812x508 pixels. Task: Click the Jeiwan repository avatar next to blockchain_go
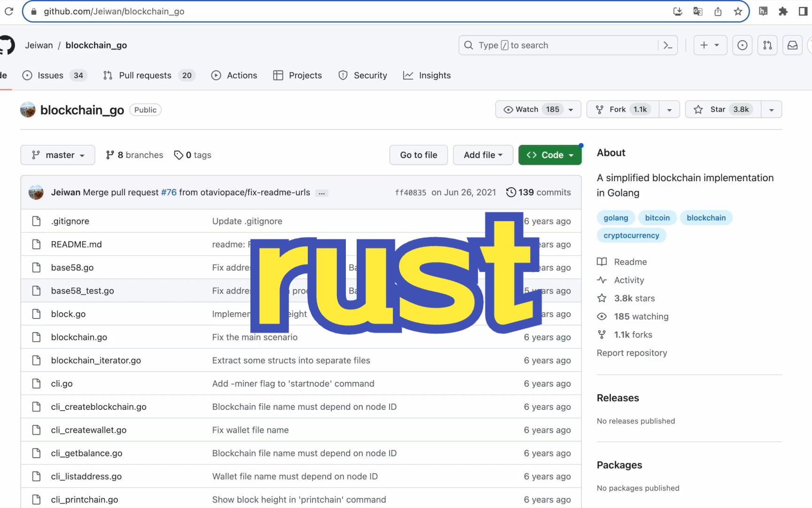(28, 110)
